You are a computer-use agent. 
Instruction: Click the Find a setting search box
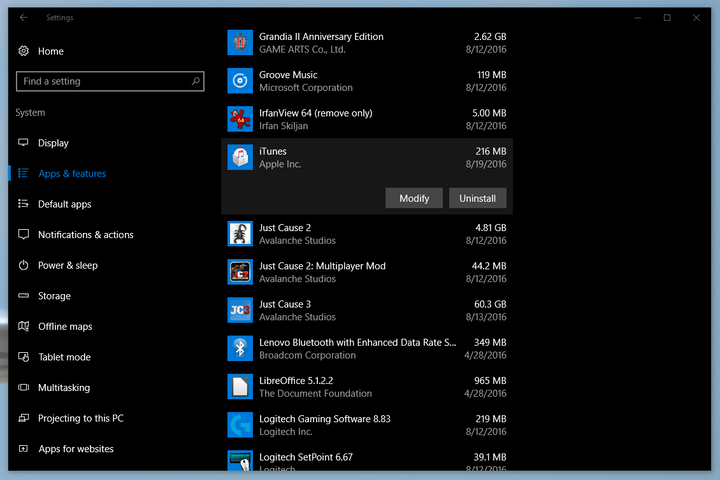pyautogui.click(x=110, y=81)
